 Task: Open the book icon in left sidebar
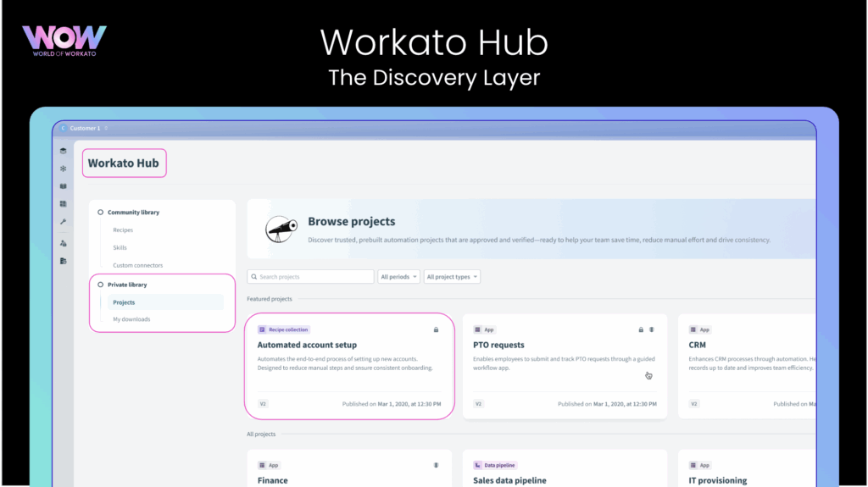(63, 186)
